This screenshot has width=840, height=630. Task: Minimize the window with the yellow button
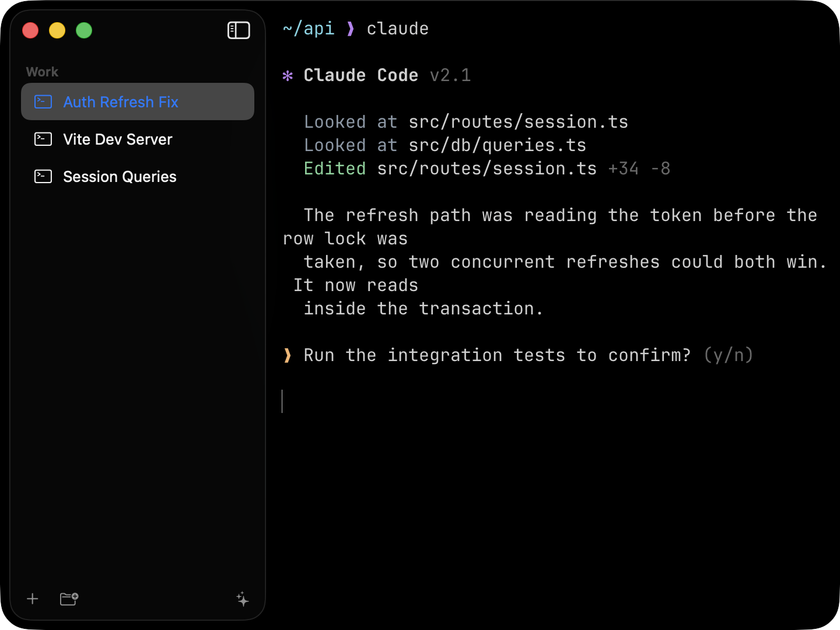57,30
